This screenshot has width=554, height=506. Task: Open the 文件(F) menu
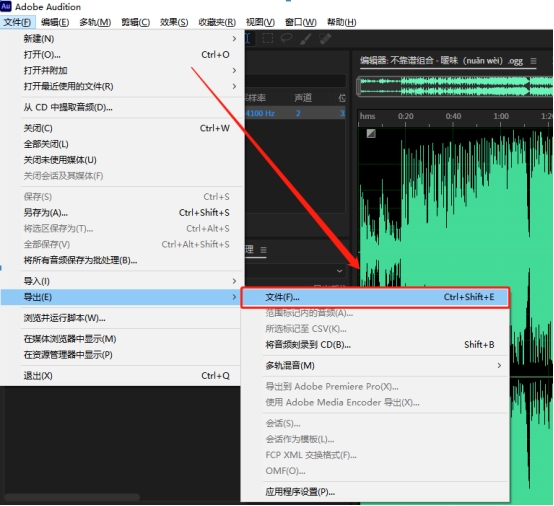click(17, 22)
